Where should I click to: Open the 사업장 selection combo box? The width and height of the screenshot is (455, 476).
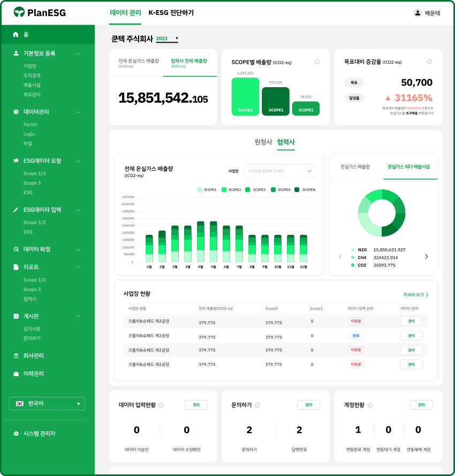[279, 171]
